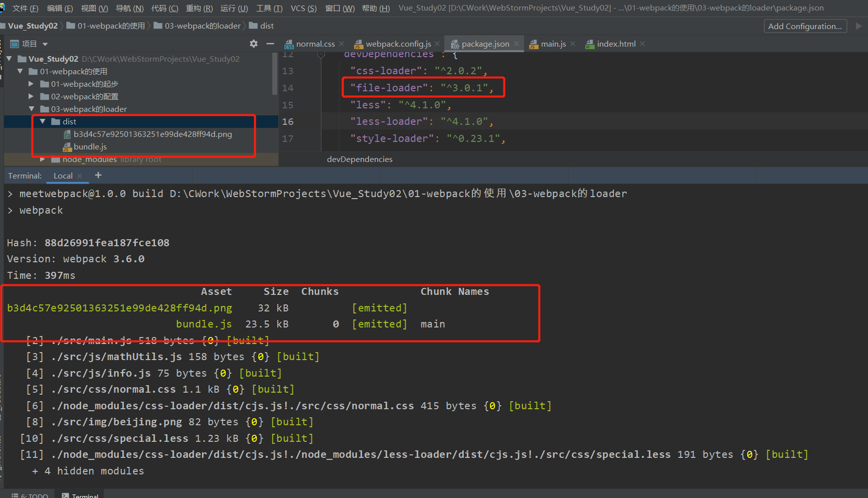Viewport: 868px width, 498px height.
Task: Open the 视图 (V) menu
Action: pyautogui.click(x=94, y=8)
